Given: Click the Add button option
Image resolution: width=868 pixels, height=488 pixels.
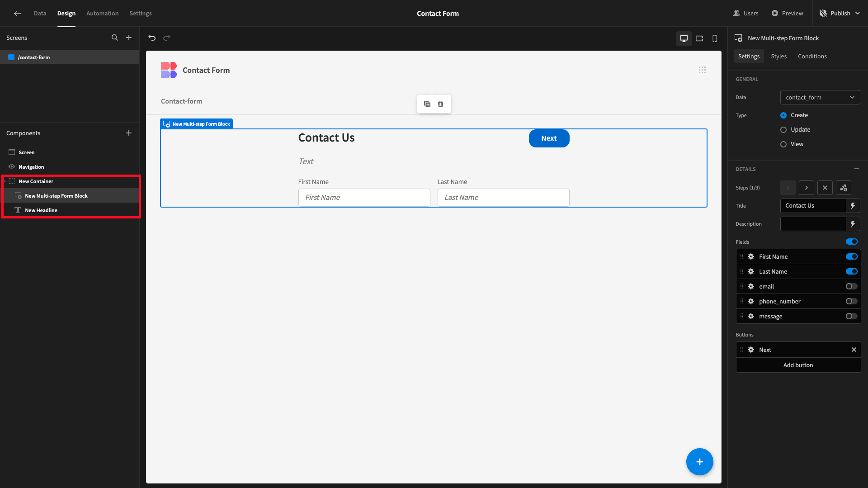Looking at the screenshot, I should (x=798, y=365).
